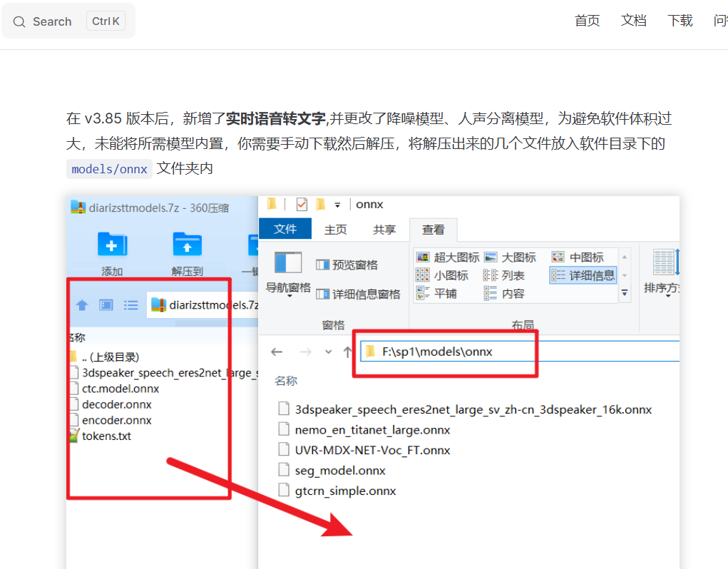The height and width of the screenshot is (569, 728).
Task: Click the Search box at the top
Action: click(68, 21)
